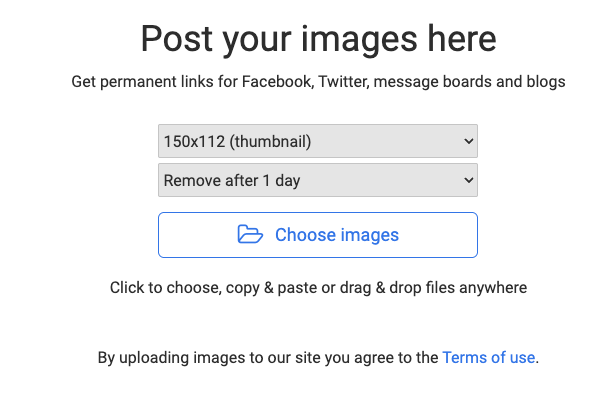Click the Choose images label text
The width and height of the screenshot is (610, 406).
(337, 235)
